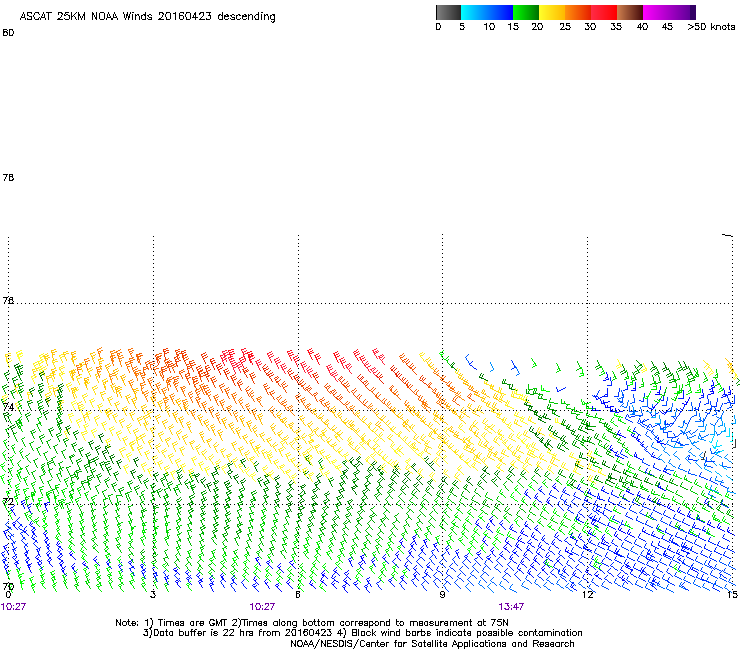Click the longitude label '9' on the bottom axis

pos(442,594)
